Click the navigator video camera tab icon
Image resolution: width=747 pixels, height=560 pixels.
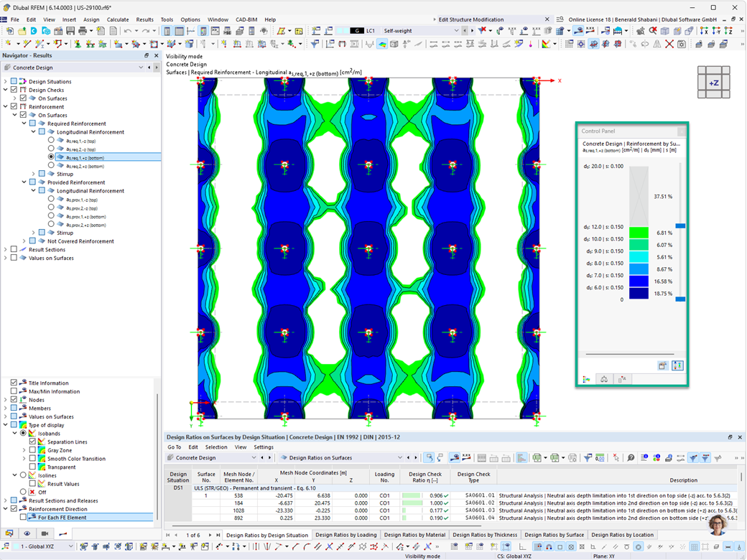(x=45, y=533)
